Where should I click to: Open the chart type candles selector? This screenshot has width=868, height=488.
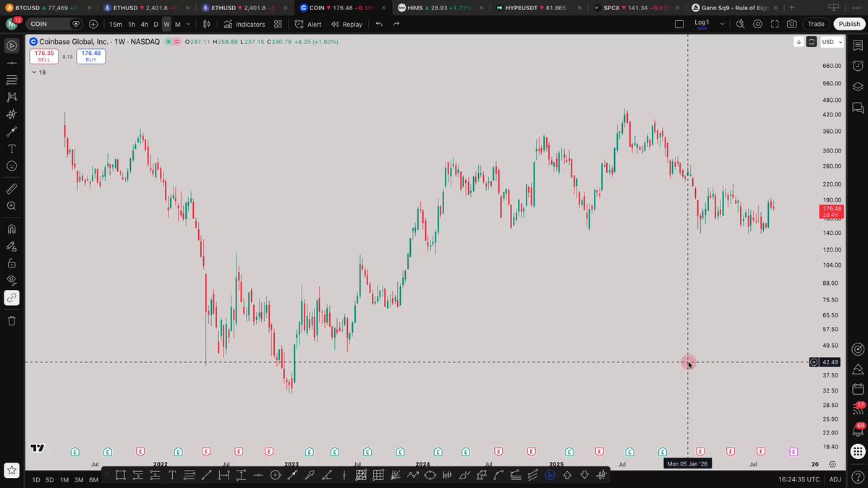pos(206,24)
